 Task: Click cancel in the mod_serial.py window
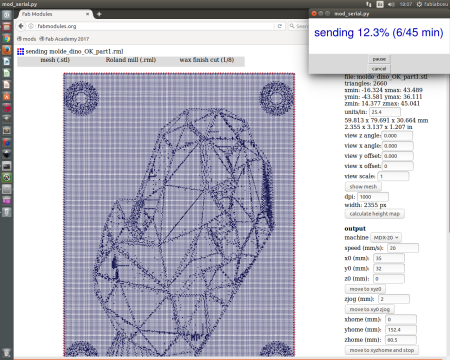coord(379,69)
